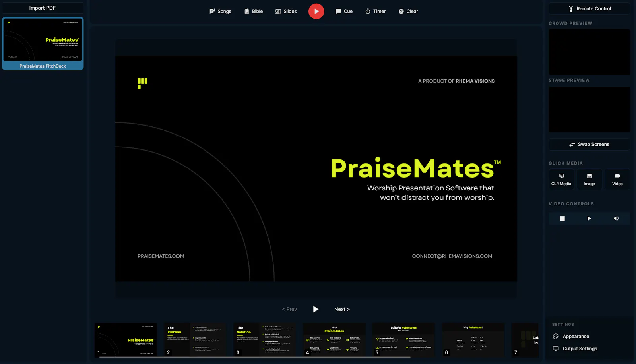
Task: Select PraiseMates PitchDeck presentation thumbnail
Action: (x=43, y=43)
